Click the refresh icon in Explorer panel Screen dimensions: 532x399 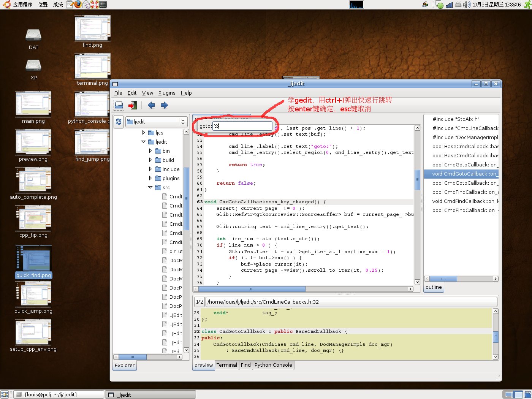pos(119,122)
